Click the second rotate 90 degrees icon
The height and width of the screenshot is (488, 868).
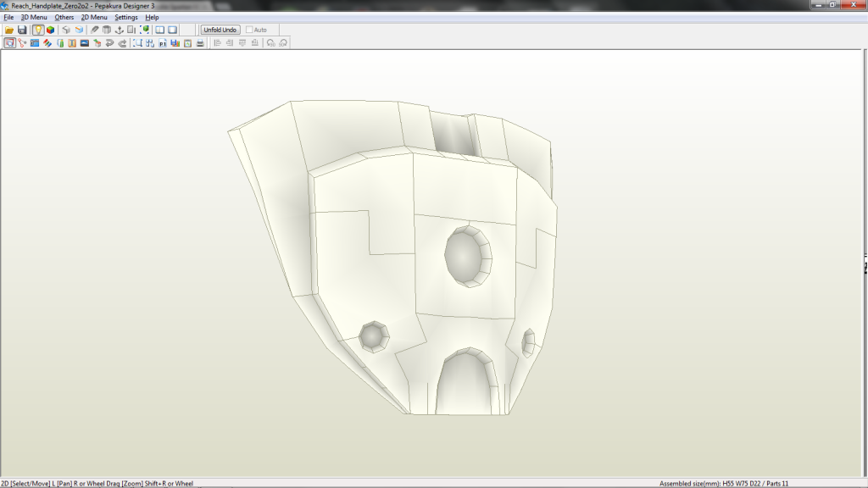tap(283, 43)
